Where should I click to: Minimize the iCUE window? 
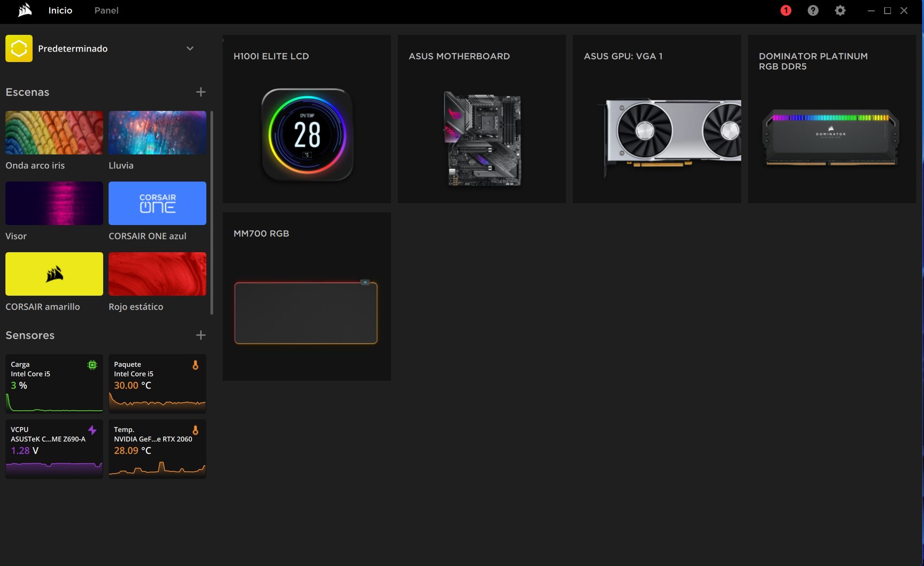click(x=871, y=10)
